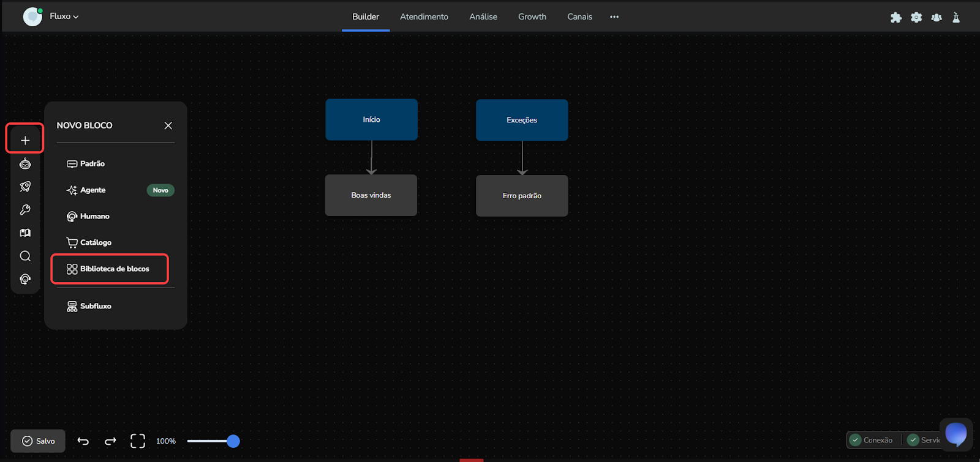Click the Salvo button

click(38, 441)
